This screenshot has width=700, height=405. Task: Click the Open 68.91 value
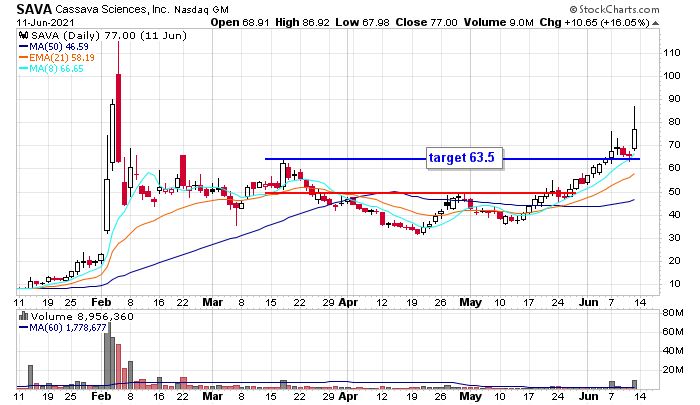(x=240, y=22)
